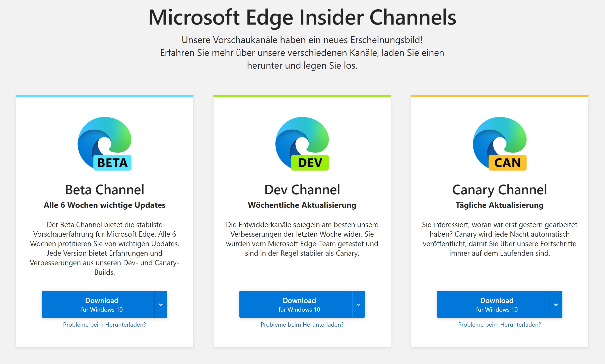Click the Beta Channel description paragraph
The width and height of the screenshot is (605, 364).
tap(105, 248)
